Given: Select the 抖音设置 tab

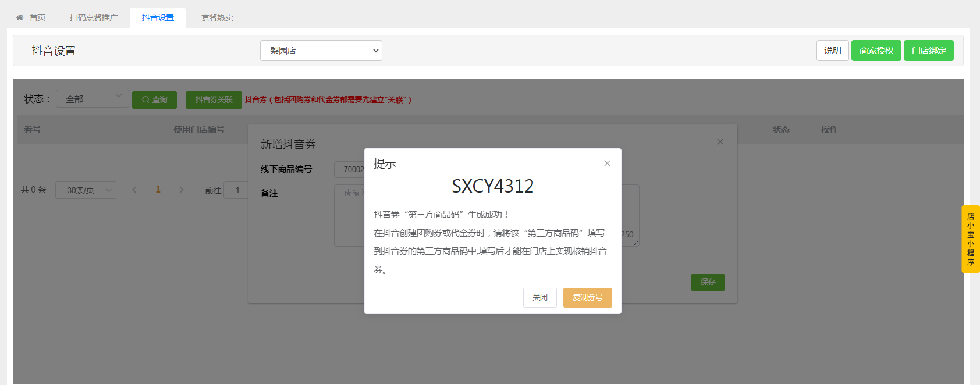Looking at the screenshot, I should pyautogui.click(x=158, y=17).
